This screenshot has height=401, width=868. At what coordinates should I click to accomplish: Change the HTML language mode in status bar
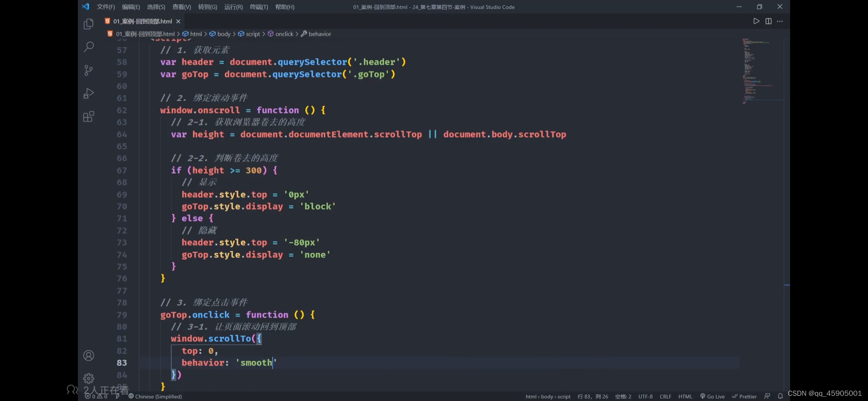(x=685, y=396)
